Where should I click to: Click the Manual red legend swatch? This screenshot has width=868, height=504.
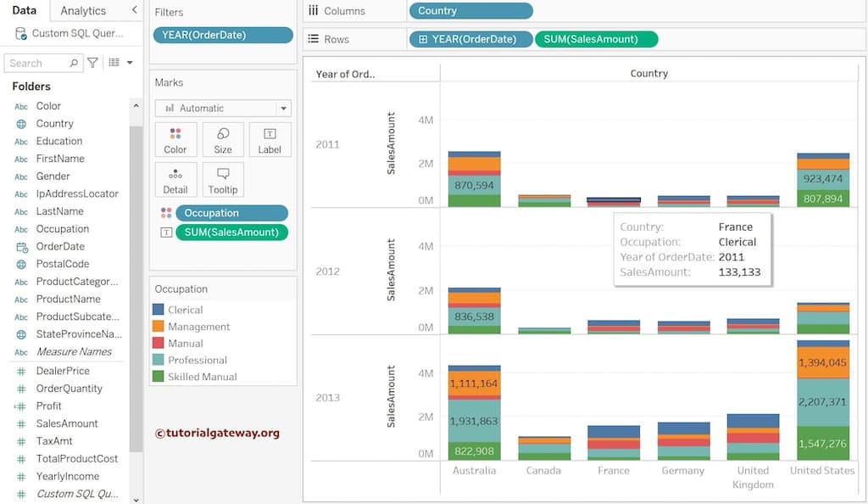point(159,343)
